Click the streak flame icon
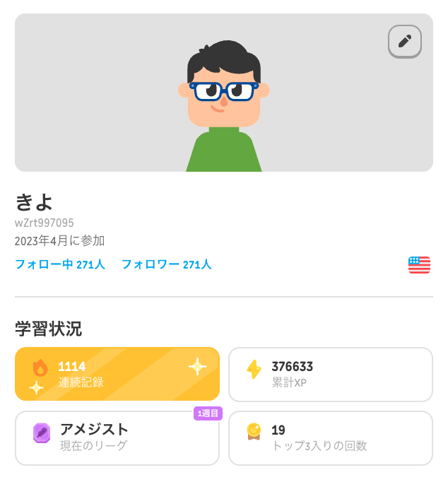Screen dimensions: 448x482 tap(40, 368)
